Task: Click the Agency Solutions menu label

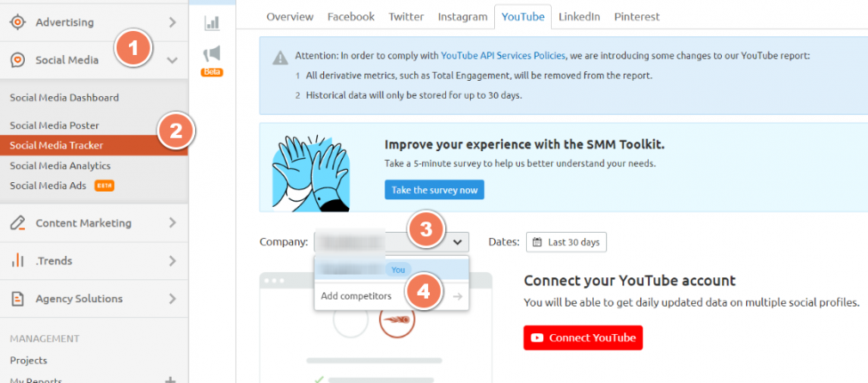Action: pyautogui.click(x=79, y=298)
